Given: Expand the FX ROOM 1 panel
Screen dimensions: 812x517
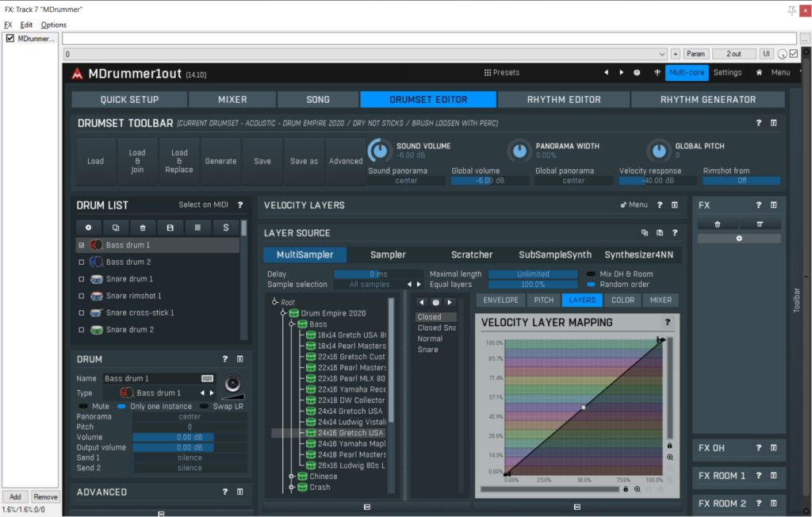Looking at the screenshot, I should tap(774, 476).
